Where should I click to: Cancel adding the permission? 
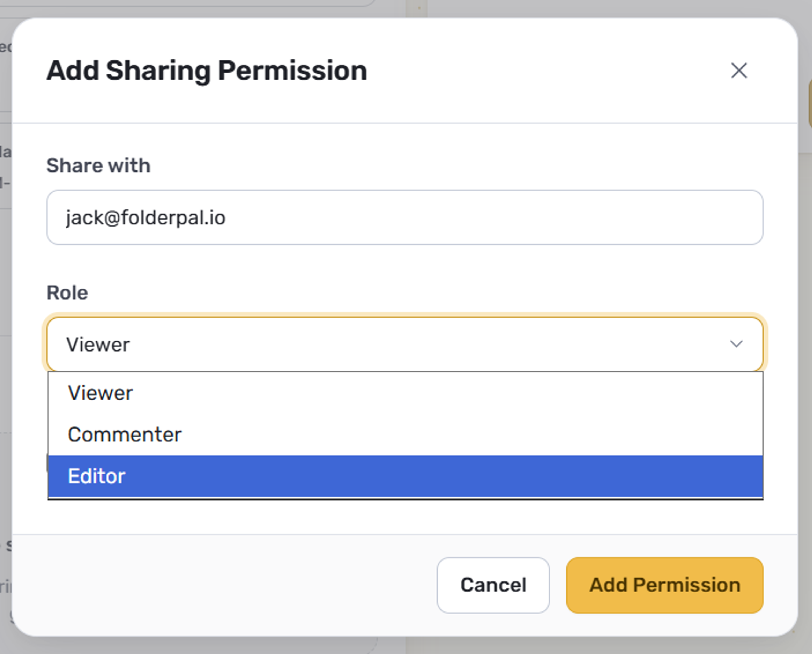pyautogui.click(x=493, y=585)
